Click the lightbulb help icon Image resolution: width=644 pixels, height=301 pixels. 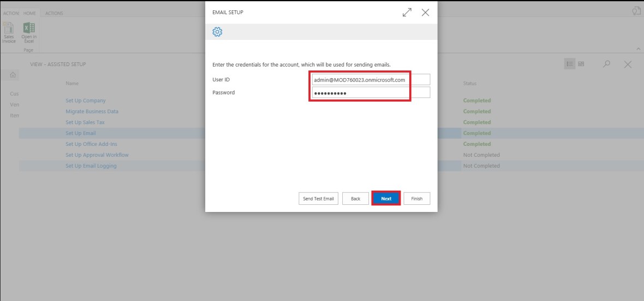[636, 11]
